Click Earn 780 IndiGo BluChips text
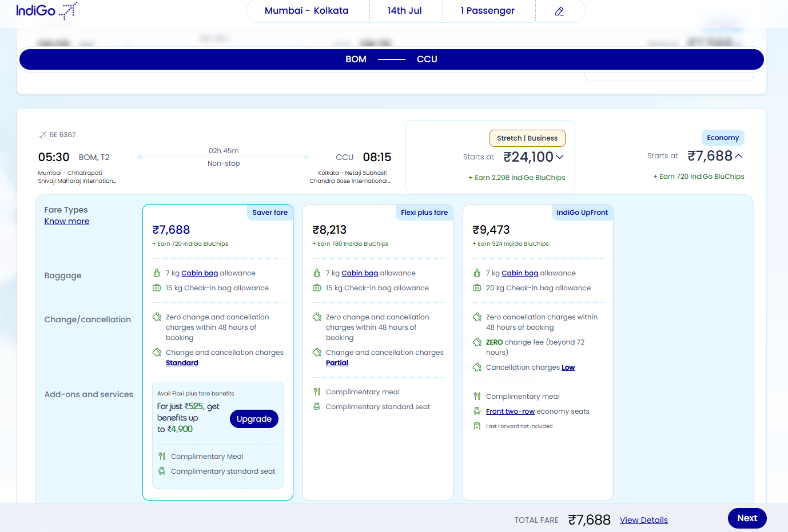Screen dimensions: 788x532 (351, 244)
